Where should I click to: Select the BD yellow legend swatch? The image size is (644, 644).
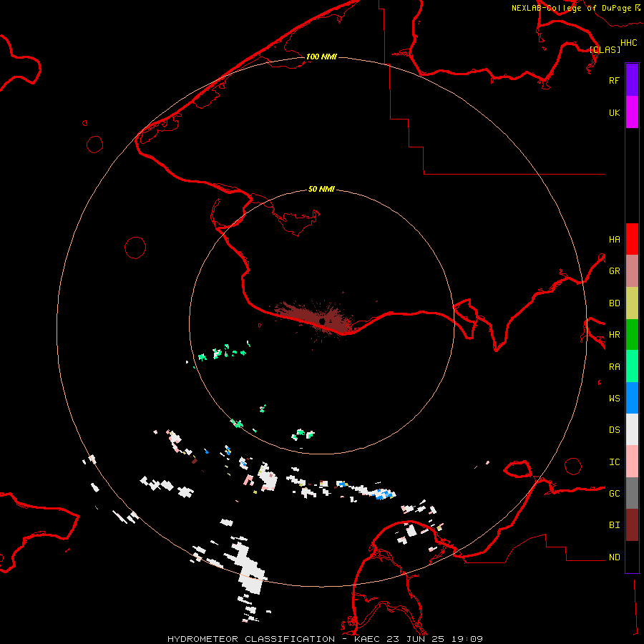(x=632, y=303)
